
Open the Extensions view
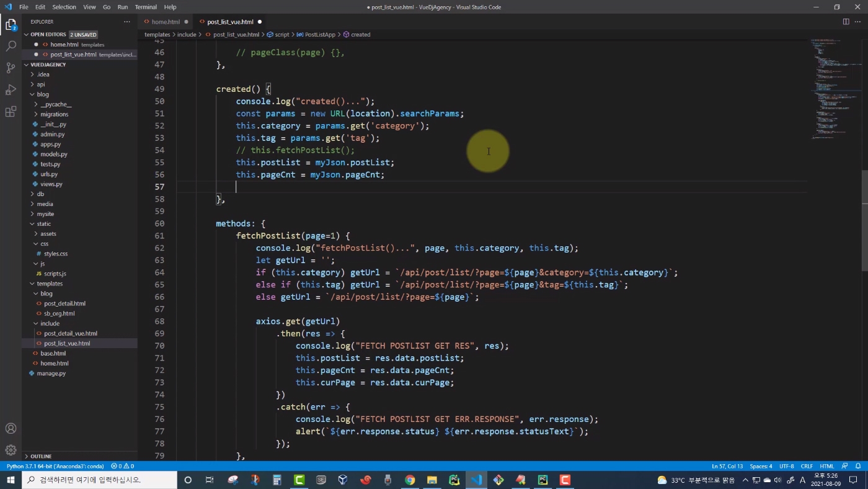pos(11,112)
